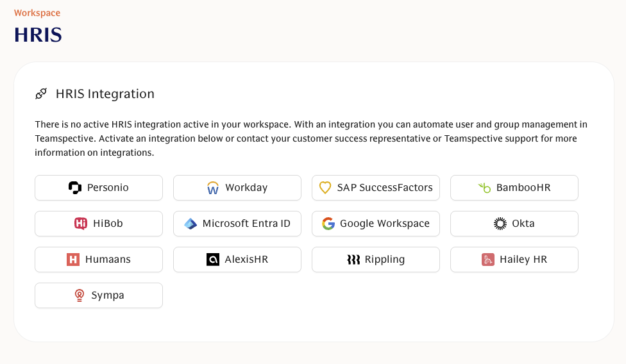Image resolution: width=626 pixels, height=364 pixels.
Task: Click the 'no active HRIS integration' description text
Action: point(311,138)
